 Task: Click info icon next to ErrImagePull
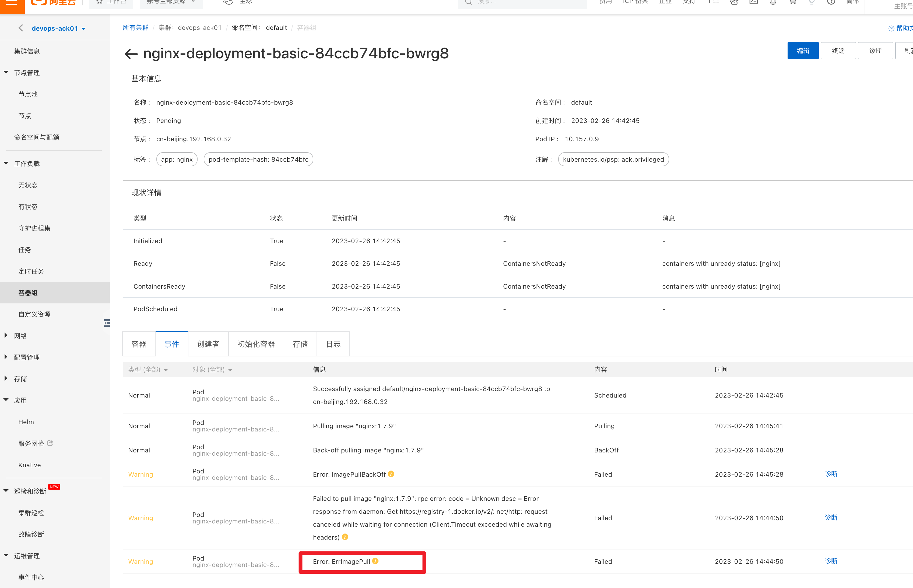pos(375,561)
